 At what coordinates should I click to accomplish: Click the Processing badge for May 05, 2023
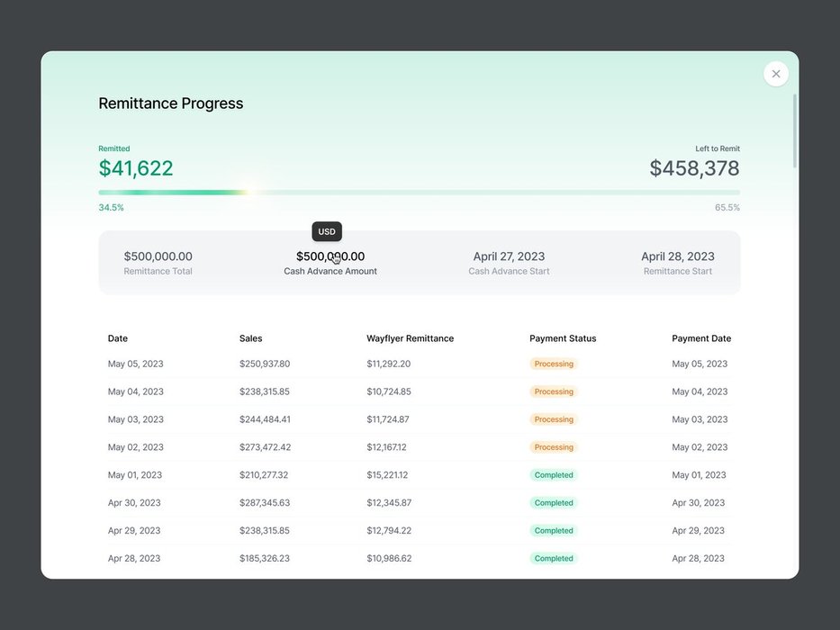[x=554, y=364]
